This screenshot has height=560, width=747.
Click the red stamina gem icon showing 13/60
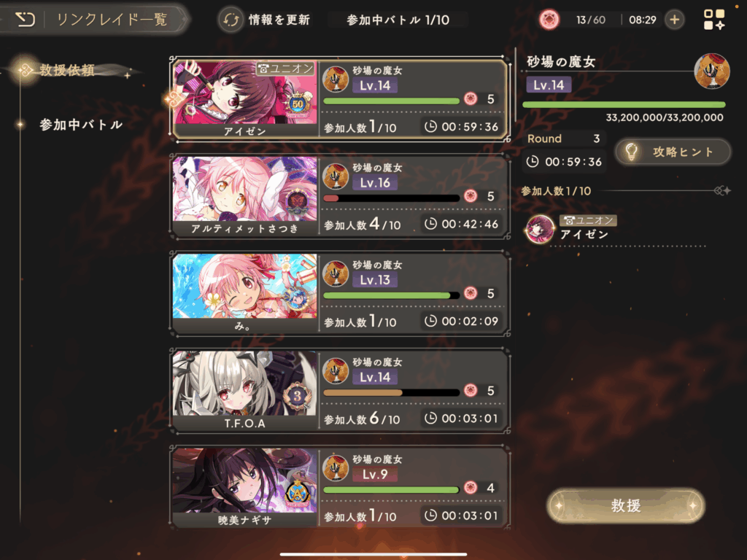point(549,20)
